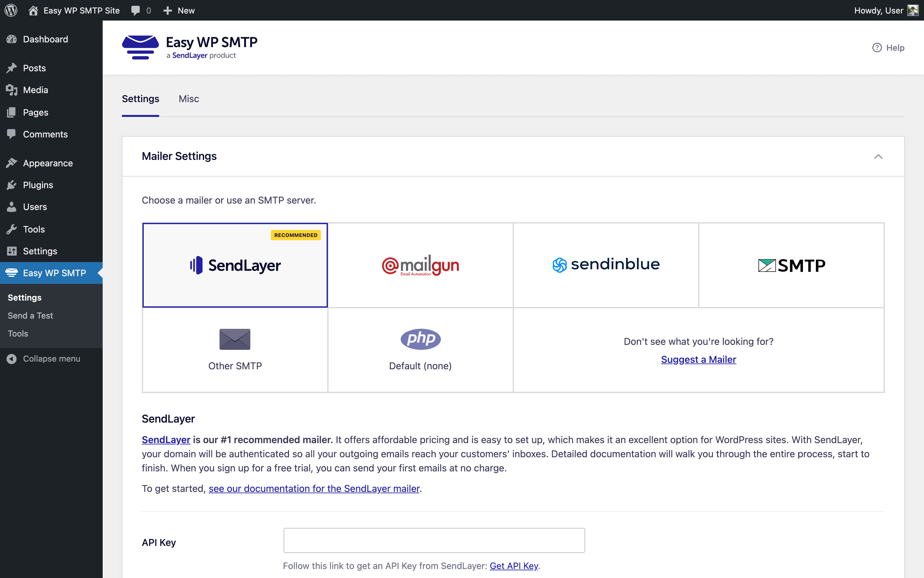Screen dimensions: 924x578
Task: Open the Tools submenu under Easy WP SMTP
Action: click(x=18, y=333)
